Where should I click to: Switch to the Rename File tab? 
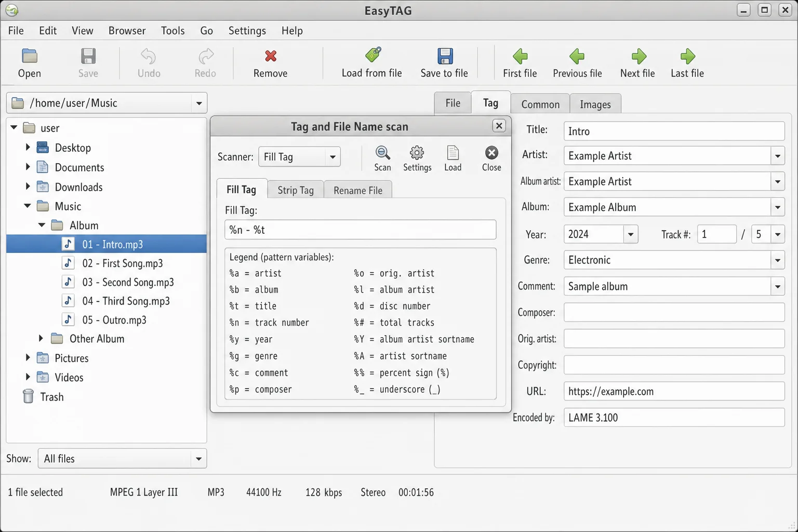(358, 190)
